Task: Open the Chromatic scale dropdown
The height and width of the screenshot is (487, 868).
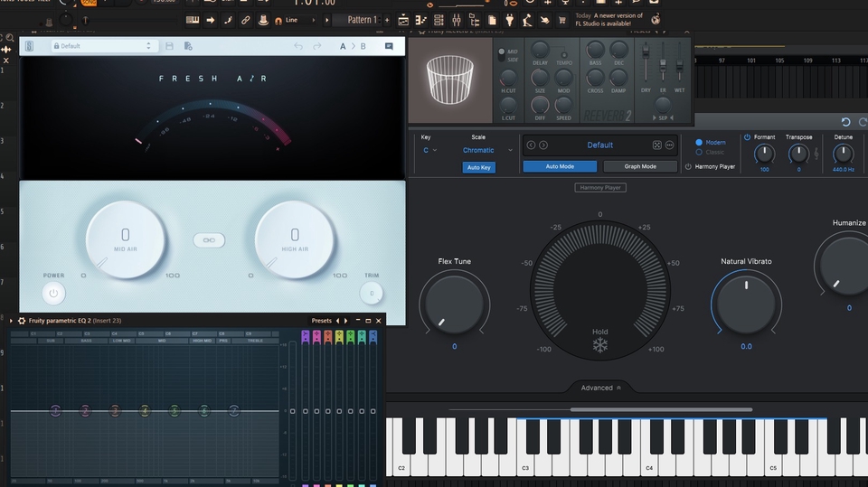Action: click(x=487, y=150)
